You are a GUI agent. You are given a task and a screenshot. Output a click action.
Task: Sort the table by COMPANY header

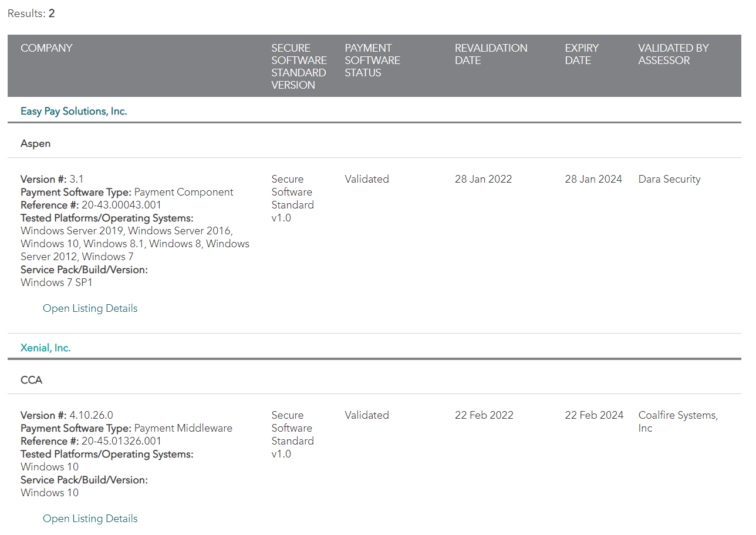pos(46,48)
